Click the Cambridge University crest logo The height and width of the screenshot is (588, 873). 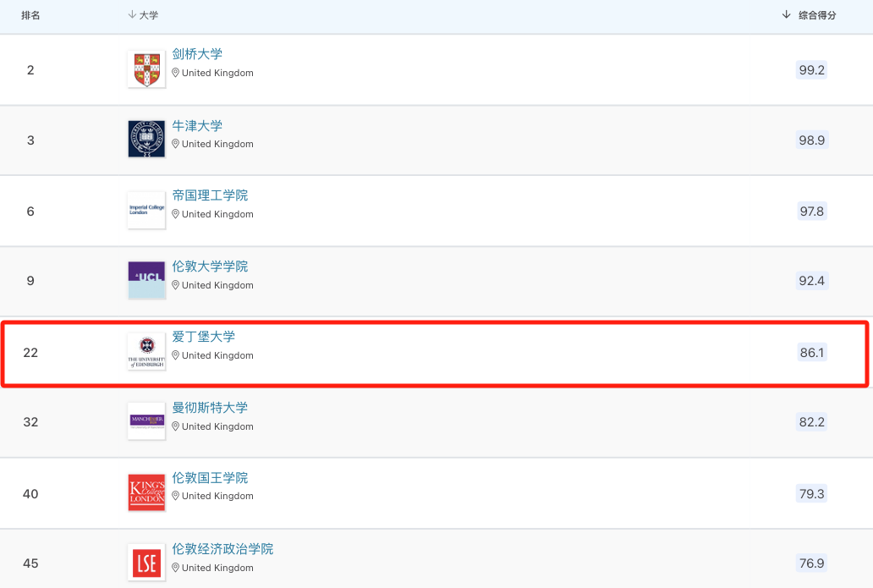click(146, 69)
